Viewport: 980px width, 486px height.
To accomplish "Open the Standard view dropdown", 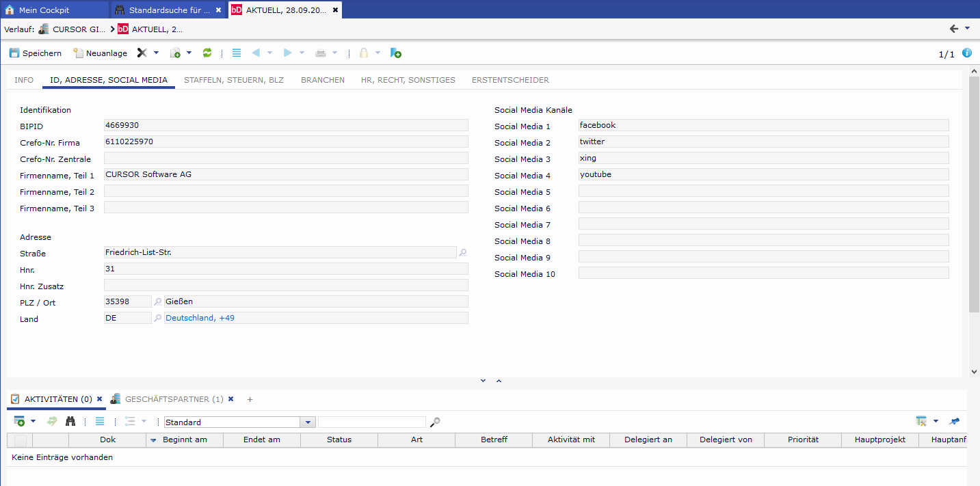I will 308,422.
